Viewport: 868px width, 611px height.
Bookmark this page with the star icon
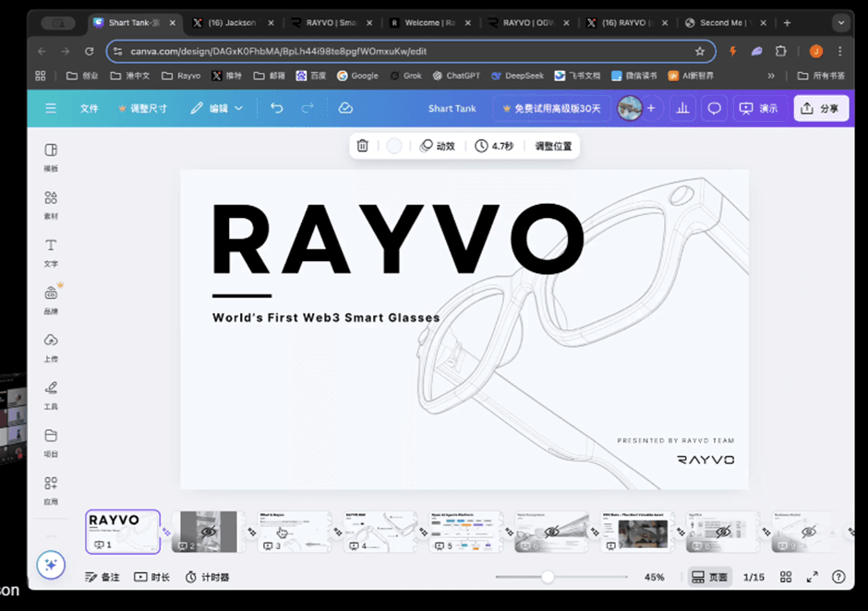700,52
